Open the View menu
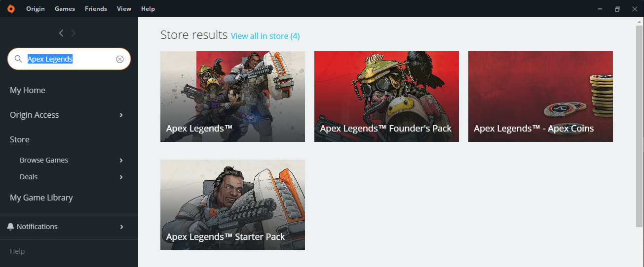The height and width of the screenshot is (267, 644). 124,9
